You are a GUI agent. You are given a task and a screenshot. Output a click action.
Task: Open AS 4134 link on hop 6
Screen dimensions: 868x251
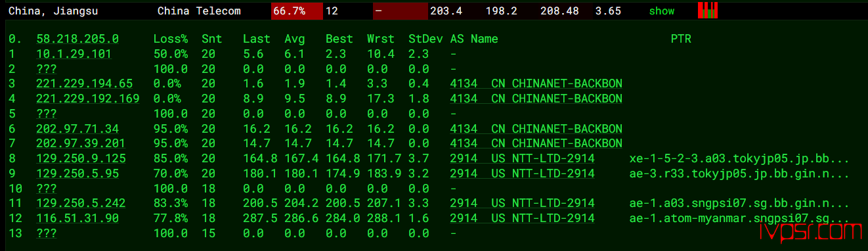tap(536, 129)
